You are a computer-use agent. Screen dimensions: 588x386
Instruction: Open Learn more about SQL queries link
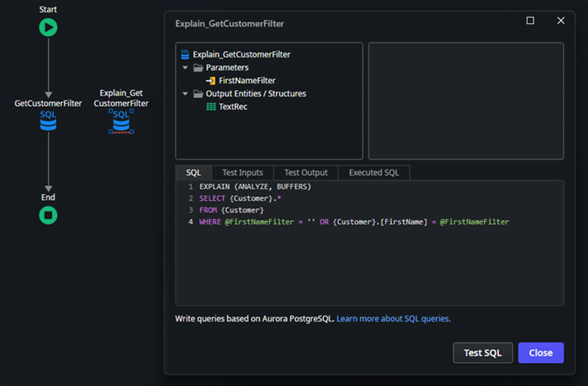394,319
